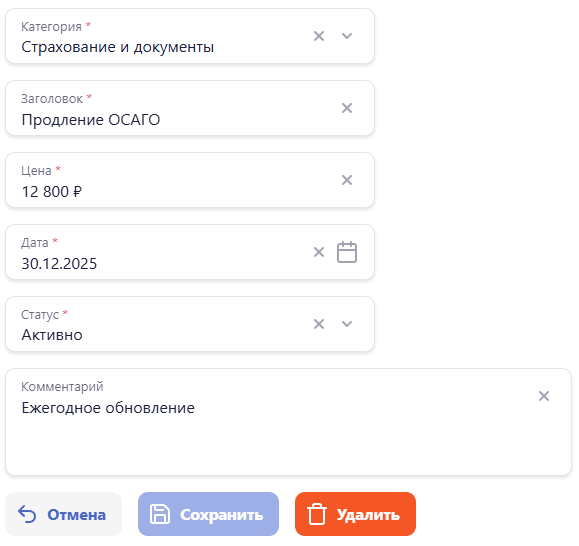Expand the Статус dropdown chevron
579x546 pixels.
tap(347, 324)
